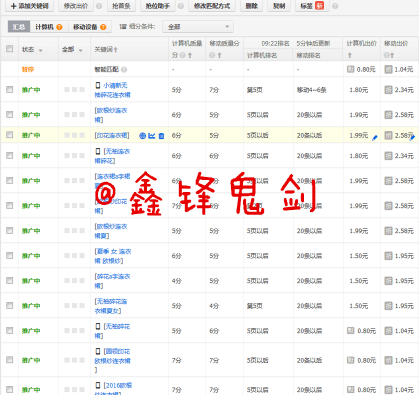Open the 全部 column filter dropdown in header

[x=80, y=50]
